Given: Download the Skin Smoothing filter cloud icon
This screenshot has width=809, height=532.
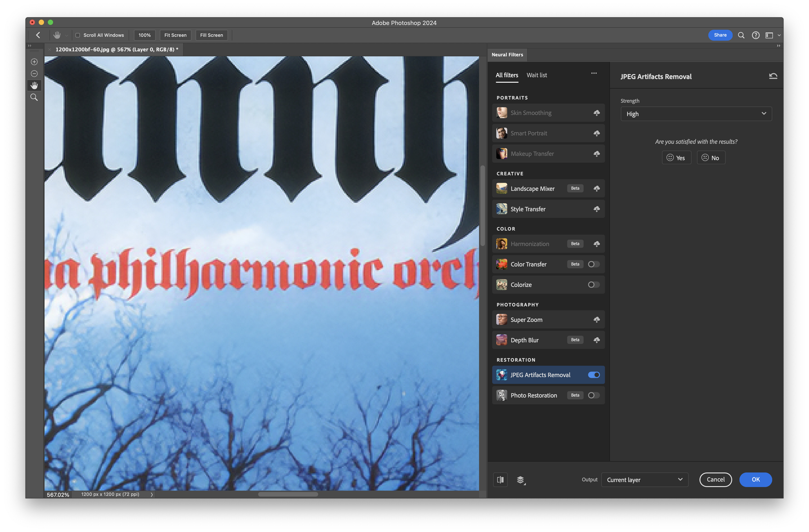Looking at the screenshot, I should click(x=597, y=113).
